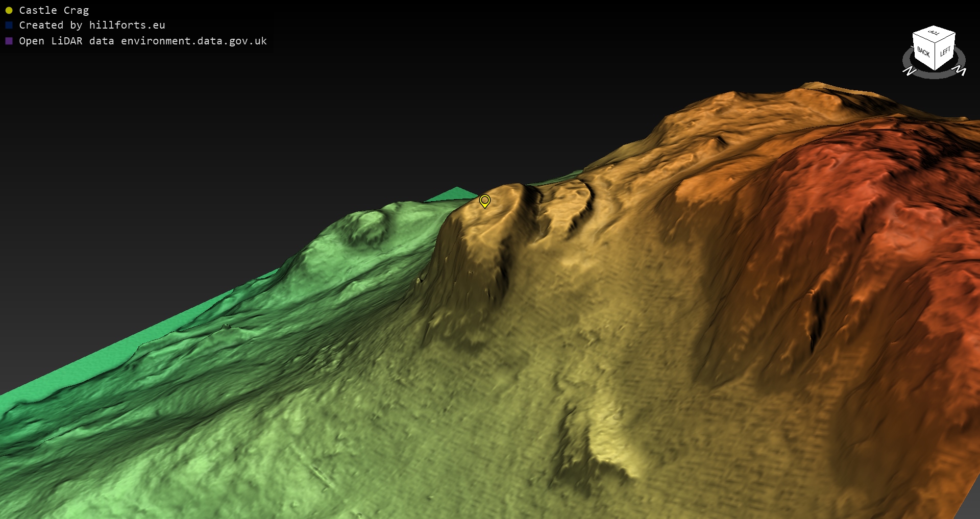Viewport: 980px width, 519px height.
Task: Click the cube corner joining TOP, BACK and LEFT
Action: click(935, 43)
